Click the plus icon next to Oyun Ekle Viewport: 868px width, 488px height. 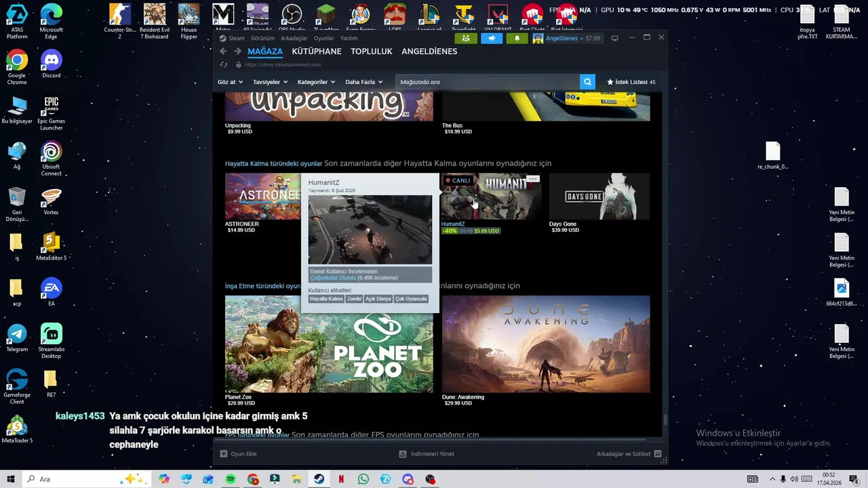(224, 454)
